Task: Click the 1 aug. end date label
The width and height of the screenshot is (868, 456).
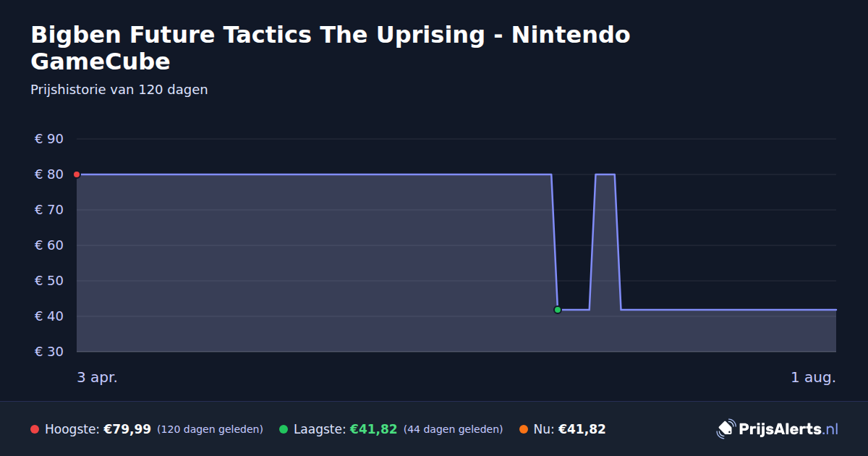Action: (x=813, y=377)
